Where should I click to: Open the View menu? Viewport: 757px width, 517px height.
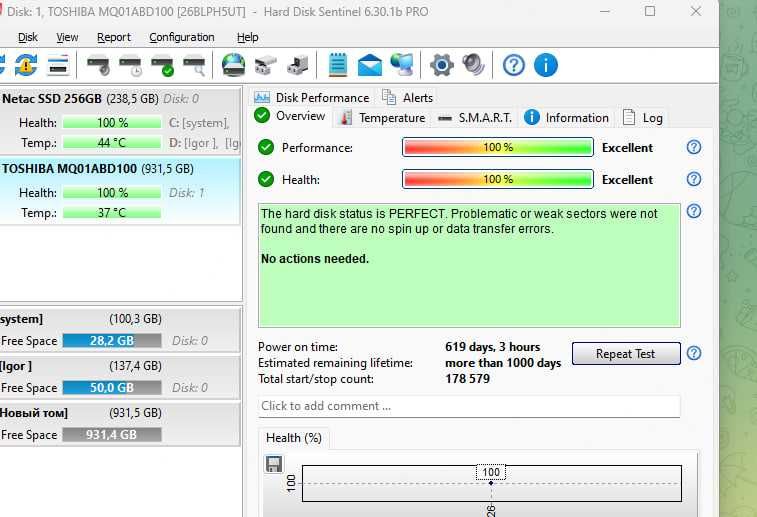[x=67, y=37]
